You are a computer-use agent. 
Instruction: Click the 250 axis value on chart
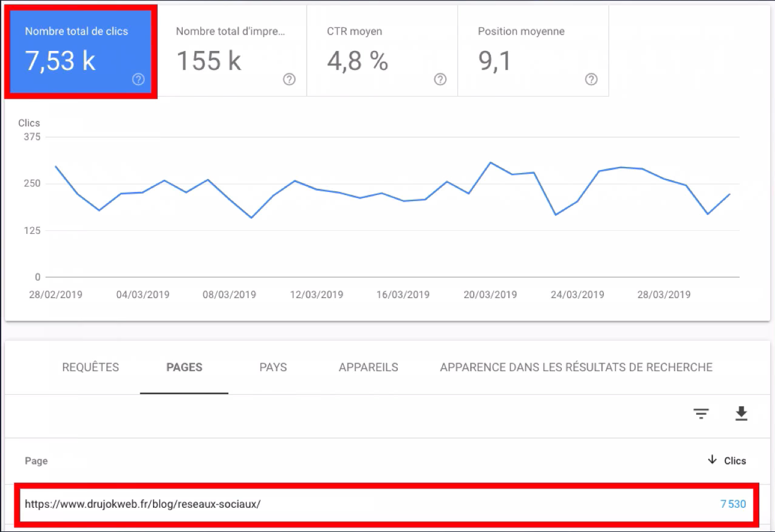[32, 183]
